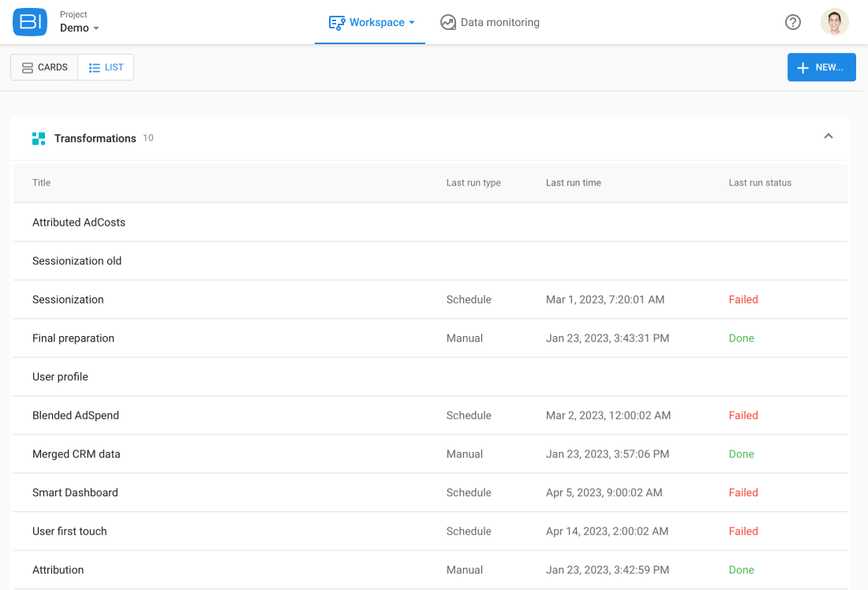Click Manual run type of Merged CRM data
The width and height of the screenshot is (868, 590).
(x=465, y=454)
